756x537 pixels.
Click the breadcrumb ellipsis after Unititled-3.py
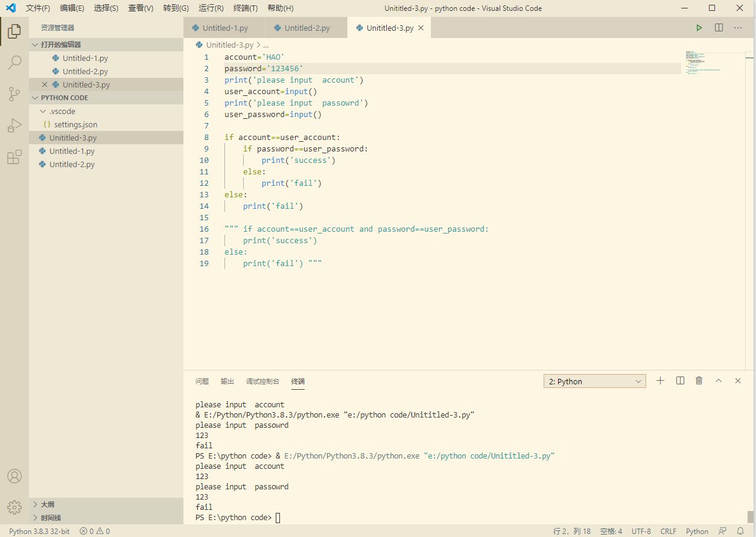click(265, 45)
